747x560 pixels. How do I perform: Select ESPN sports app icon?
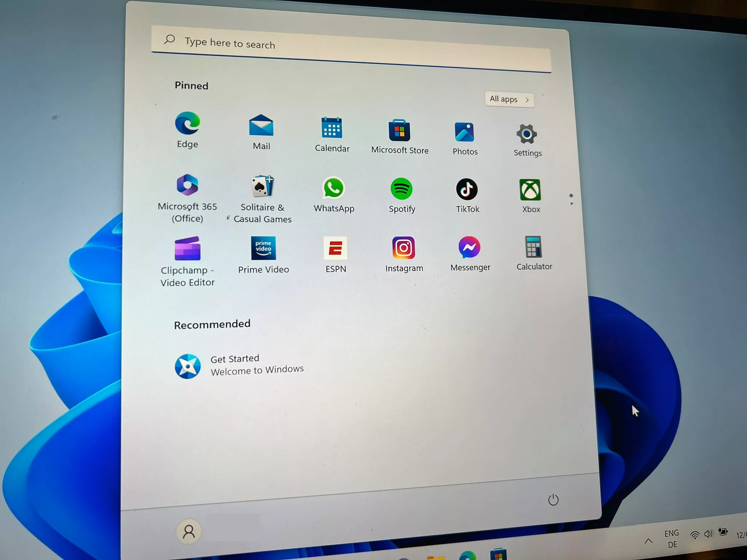tap(336, 248)
